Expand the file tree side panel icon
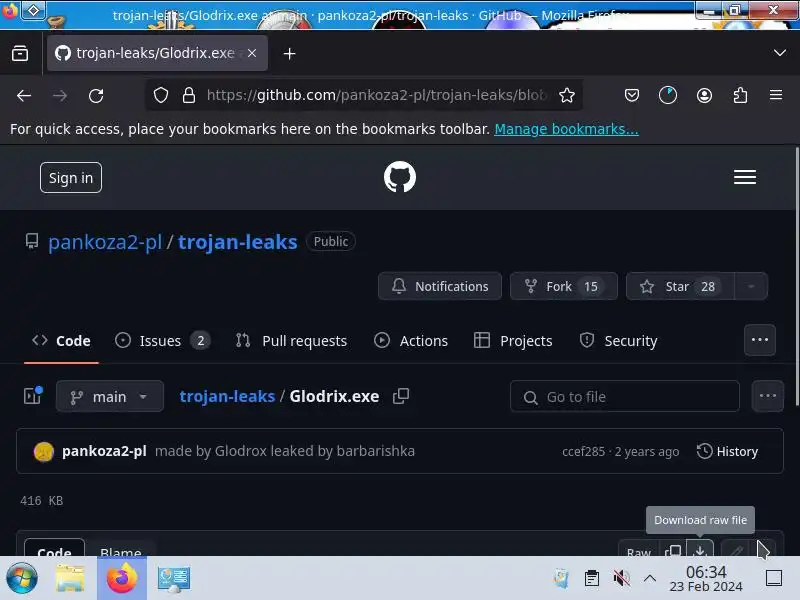800x600 pixels. pyautogui.click(x=33, y=396)
